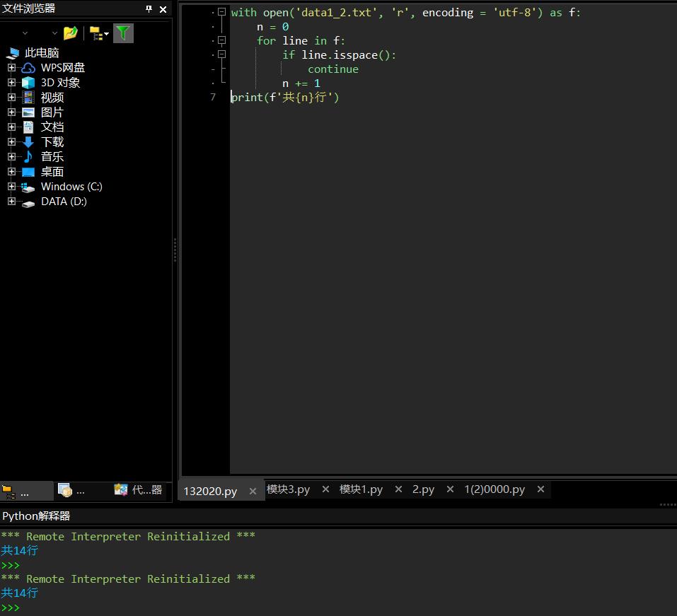Open the first history dropdown chevron in file browser toolbar
The height and width of the screenshot is (616, 677).
[x=25, y=33]
